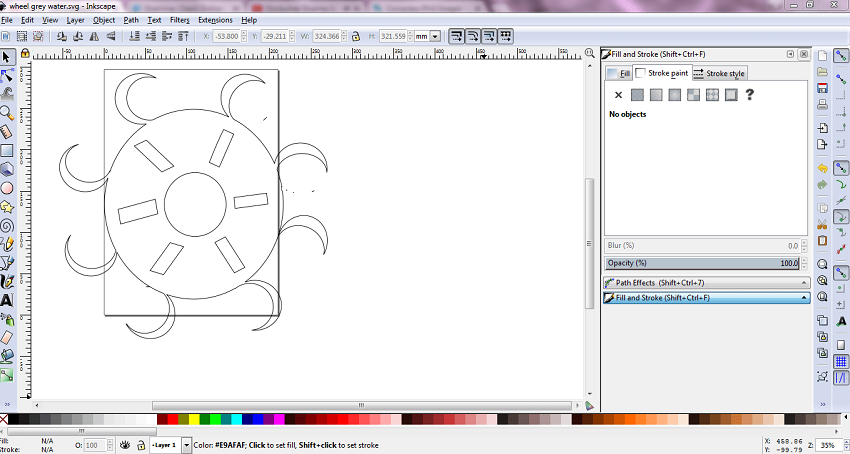
Task: Select the Star polygon tool
Action: click(x=7, y=207)
